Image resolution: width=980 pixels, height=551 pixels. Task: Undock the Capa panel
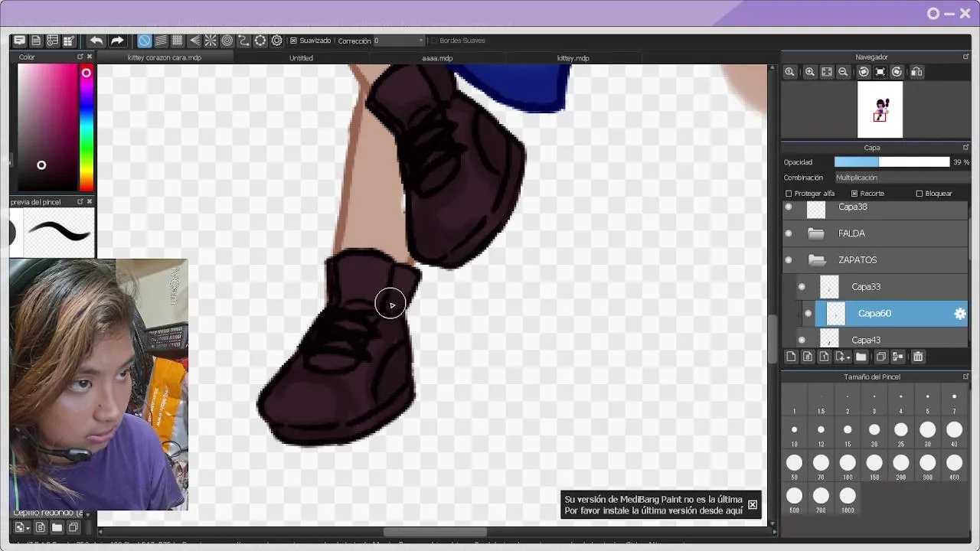click(x=965, y=148)
